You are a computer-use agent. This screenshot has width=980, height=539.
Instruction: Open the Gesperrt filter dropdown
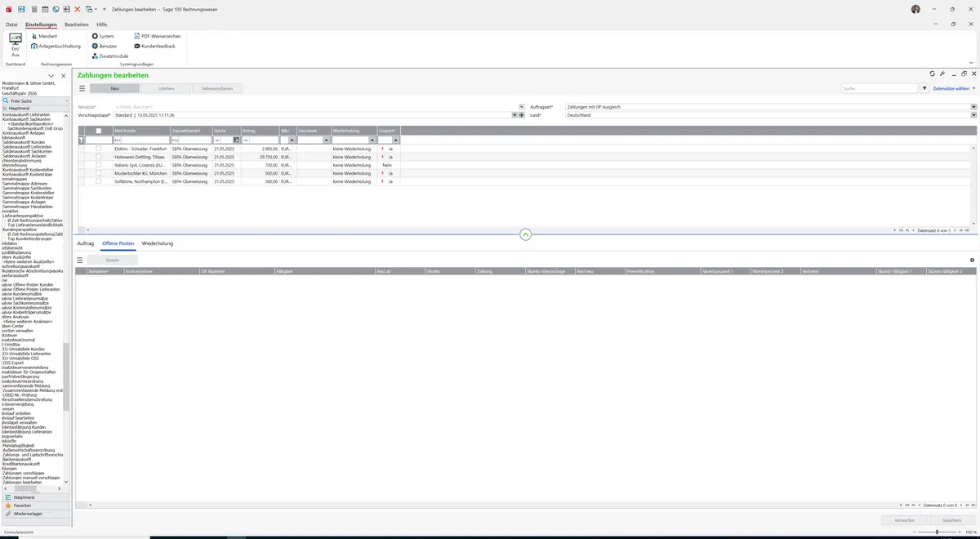[x=396, y=140]
